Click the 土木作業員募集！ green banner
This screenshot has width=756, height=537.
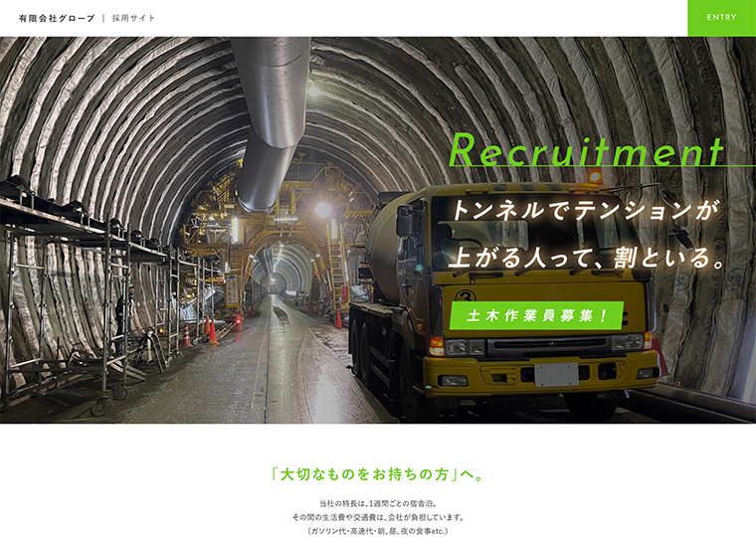tap(536, 316)
